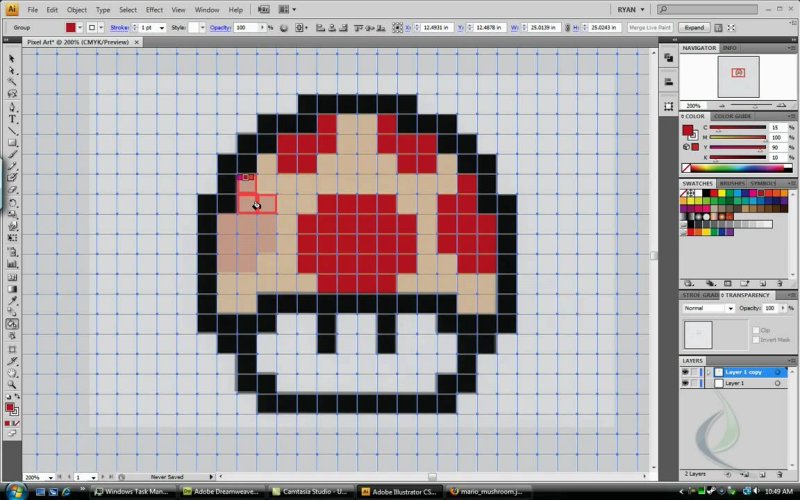Open the artboard number dropdown
Image resolution: width=800 pixels, height=500 pixels.
coord(93,477)
